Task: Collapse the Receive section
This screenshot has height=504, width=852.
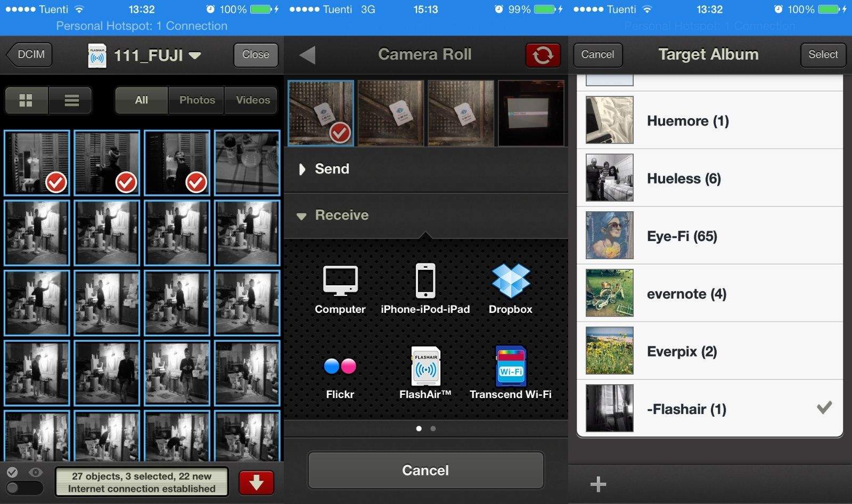Action: point(341,215)
